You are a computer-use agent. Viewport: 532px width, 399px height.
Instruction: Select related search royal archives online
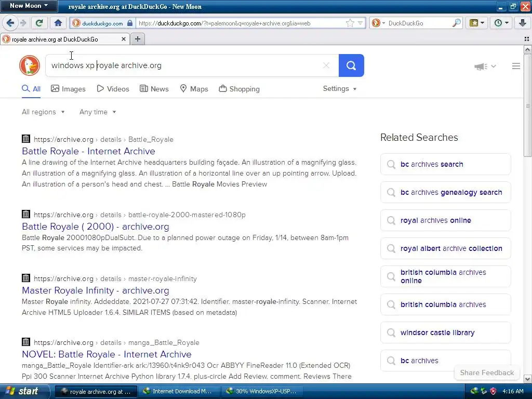[x=445, y=220]
